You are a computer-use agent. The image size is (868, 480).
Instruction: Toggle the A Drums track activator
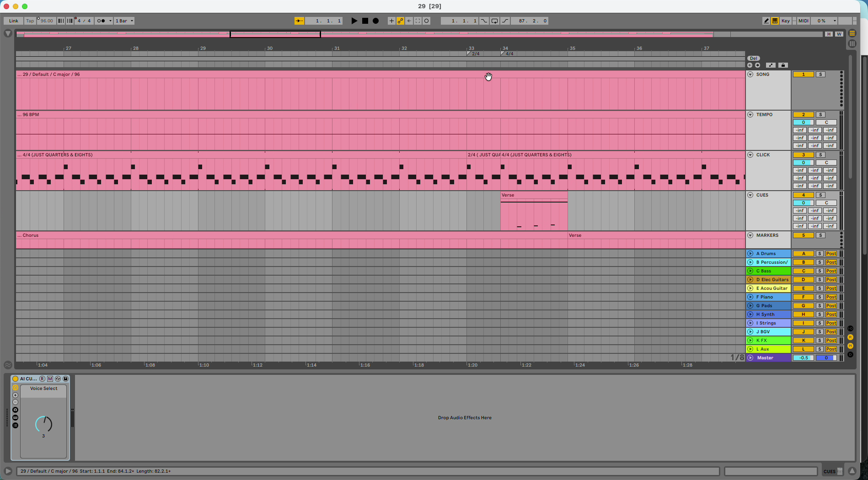pos(803,254)
